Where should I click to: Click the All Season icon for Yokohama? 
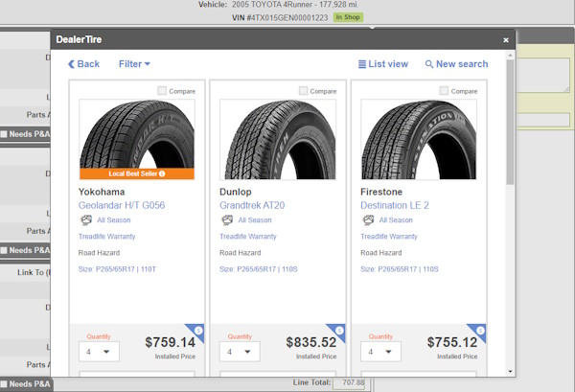click(x=85, y=219)
